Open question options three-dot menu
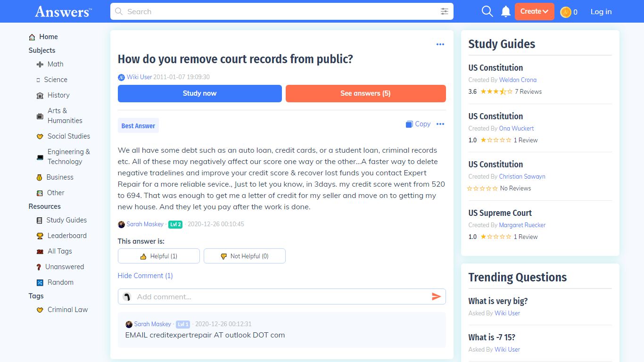Viewport: 644px width, 362px height. [x=440, y=44]
